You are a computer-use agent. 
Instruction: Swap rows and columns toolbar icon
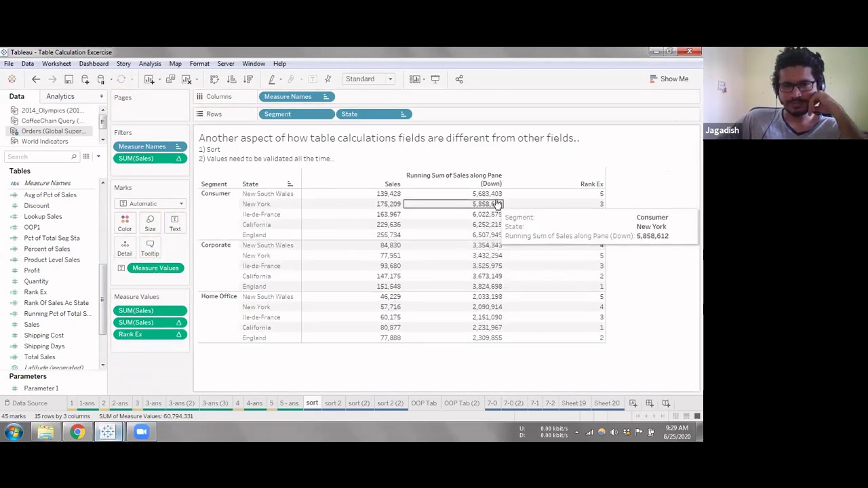[x=214, y=79]
